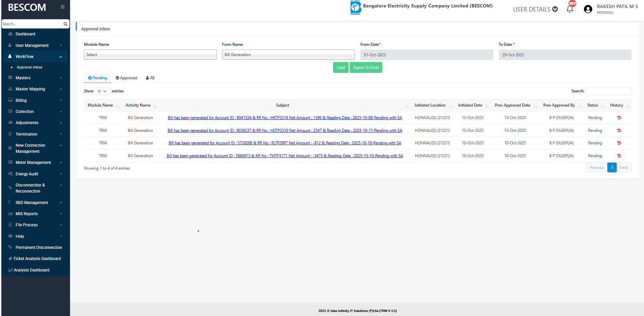
Task: Sort table by Module Name column arrows
Action: click(x=118, y=106)
